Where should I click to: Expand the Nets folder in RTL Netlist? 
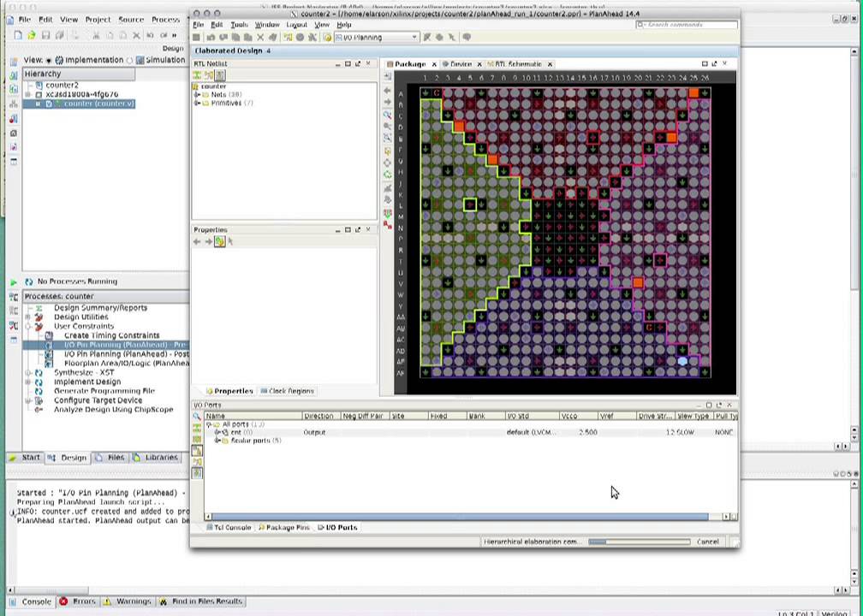coord(197,95)
